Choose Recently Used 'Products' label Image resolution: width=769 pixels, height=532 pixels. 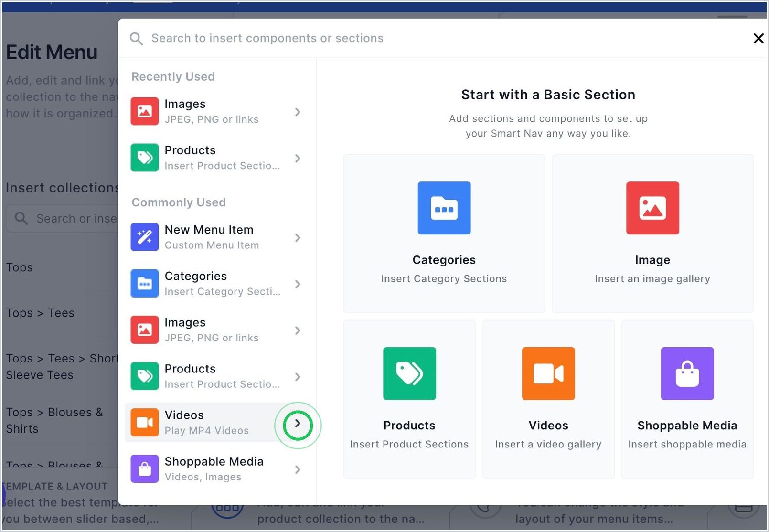click(x=190, y=150)
